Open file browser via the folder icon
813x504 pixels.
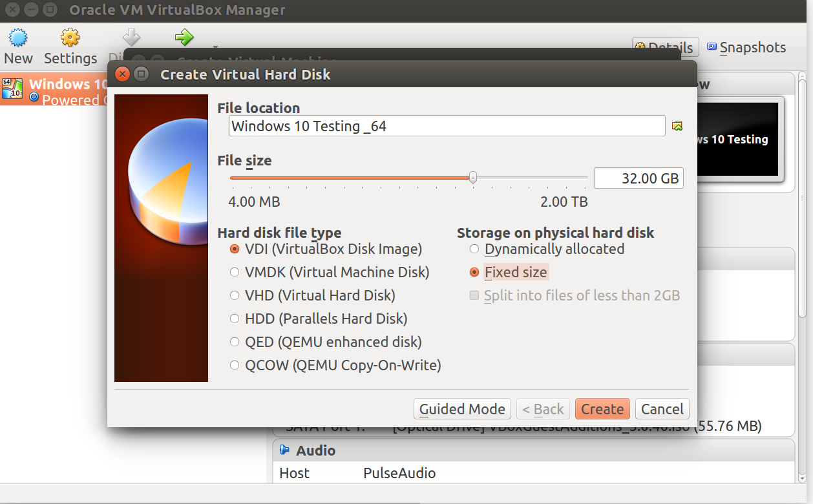[x=677, y=125]
